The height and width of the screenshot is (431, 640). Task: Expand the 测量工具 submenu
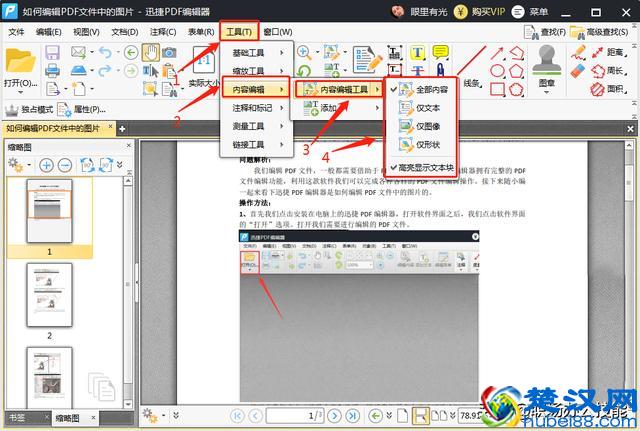point(257,126)
